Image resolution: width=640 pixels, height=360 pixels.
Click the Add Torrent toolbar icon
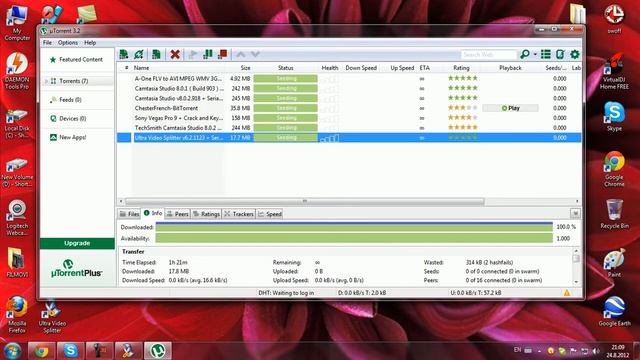124,54
